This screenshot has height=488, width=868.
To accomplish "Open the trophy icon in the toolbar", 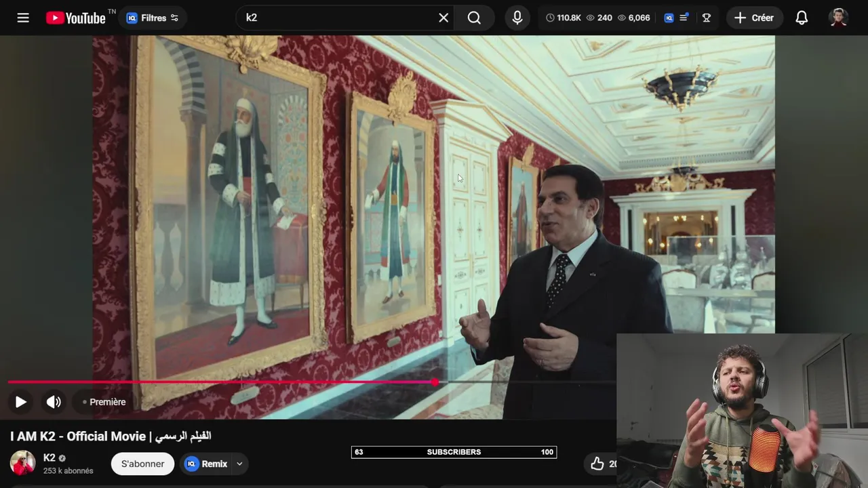I will 707,18.
